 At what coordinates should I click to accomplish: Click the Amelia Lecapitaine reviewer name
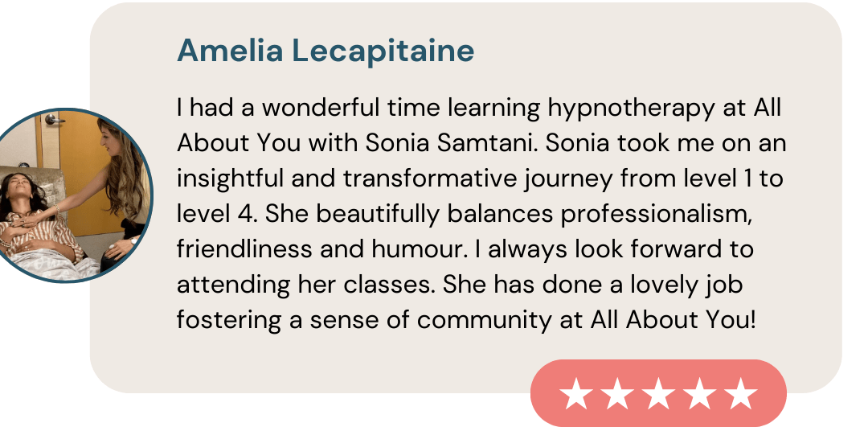[325, 51]
